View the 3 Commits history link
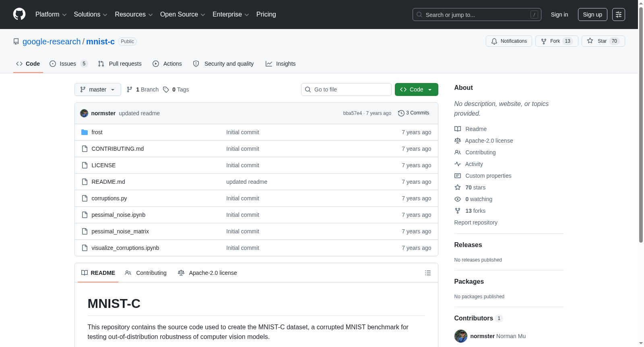The image size is (644, 347). pos(414,113)
